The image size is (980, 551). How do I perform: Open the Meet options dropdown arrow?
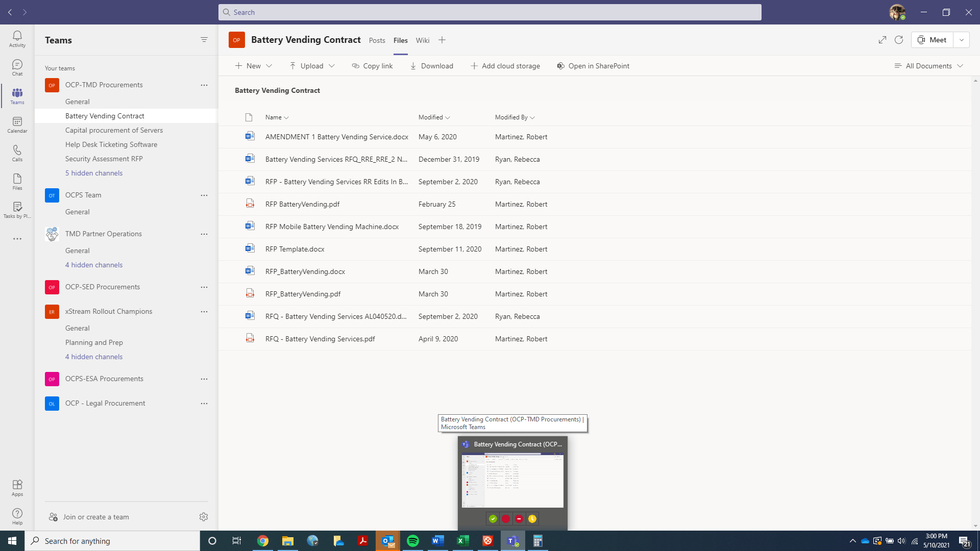click(961, 40)
